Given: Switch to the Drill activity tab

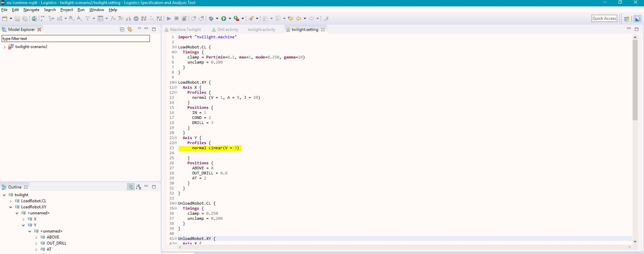Looking at the screenshot, I should (x=227, y=30).
